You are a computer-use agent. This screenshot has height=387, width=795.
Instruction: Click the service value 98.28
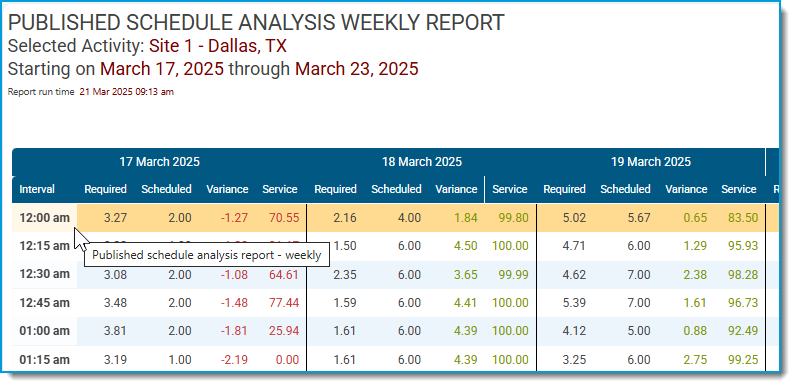(743, 275)
